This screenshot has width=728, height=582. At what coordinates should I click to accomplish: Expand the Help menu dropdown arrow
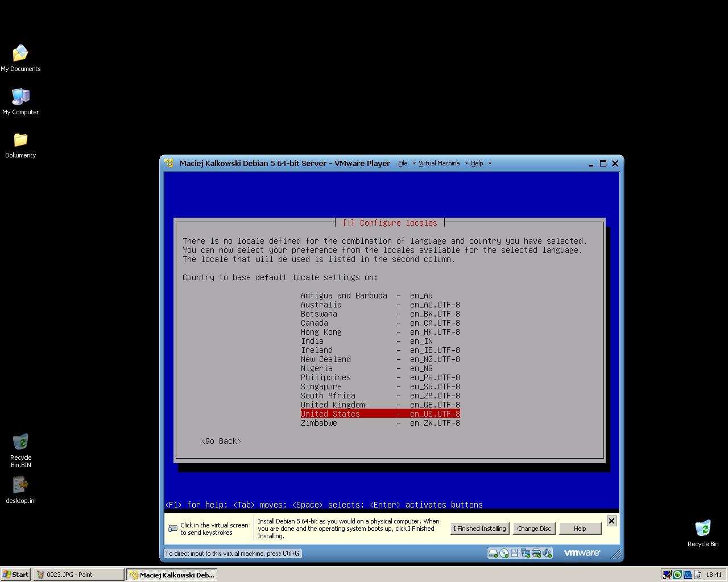[x=490, y=163]
